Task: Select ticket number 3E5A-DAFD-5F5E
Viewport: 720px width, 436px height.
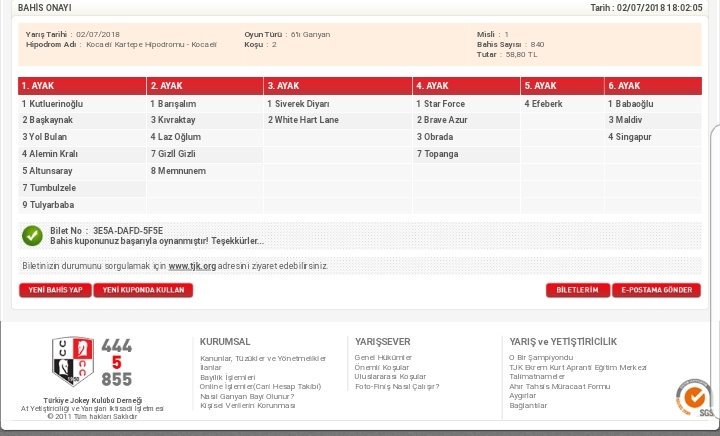Action: [128, 231]
